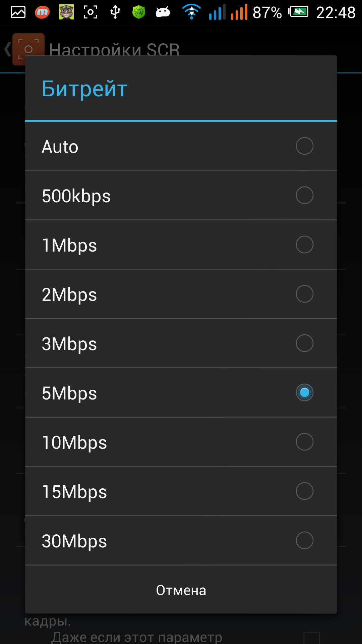The height and width of the screenshot is (644, 362).
Task: Tap the Wi-Fi signal status icon
Action: 191,12
